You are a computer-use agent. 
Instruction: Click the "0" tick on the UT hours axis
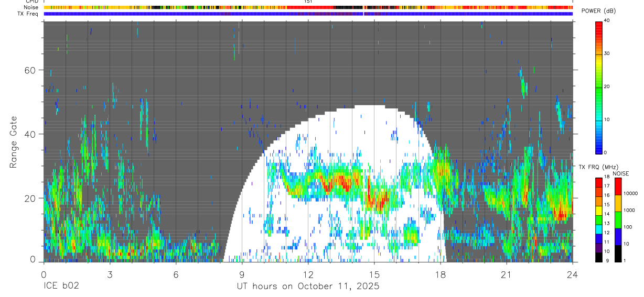point(44,273)
